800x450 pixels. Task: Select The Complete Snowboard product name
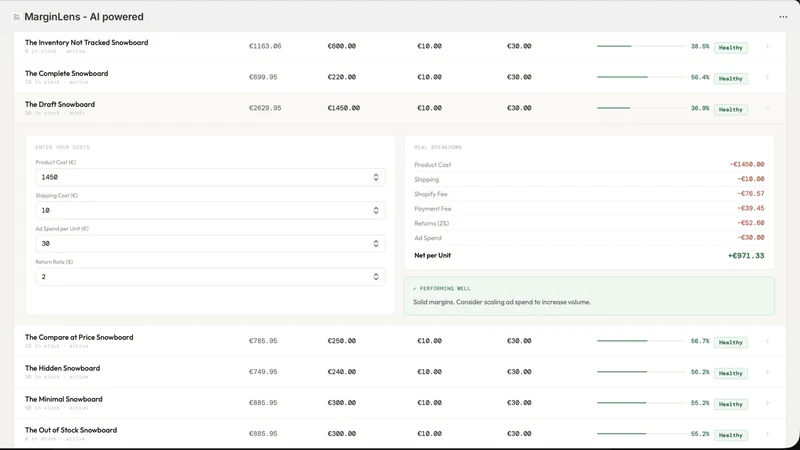coord(66,73)
